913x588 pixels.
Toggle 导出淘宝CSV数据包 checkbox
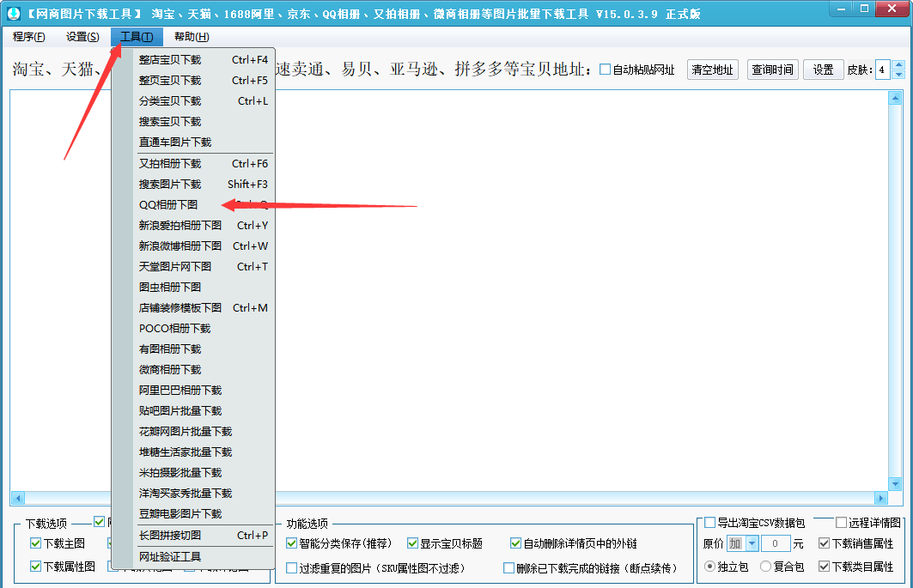pos(709,522)
